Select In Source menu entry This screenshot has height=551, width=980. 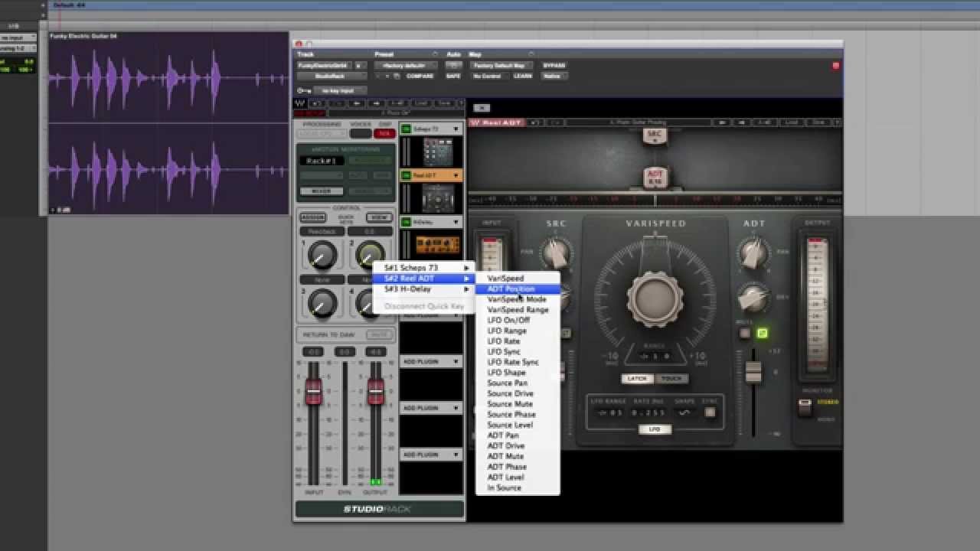(x=518, y=487)
